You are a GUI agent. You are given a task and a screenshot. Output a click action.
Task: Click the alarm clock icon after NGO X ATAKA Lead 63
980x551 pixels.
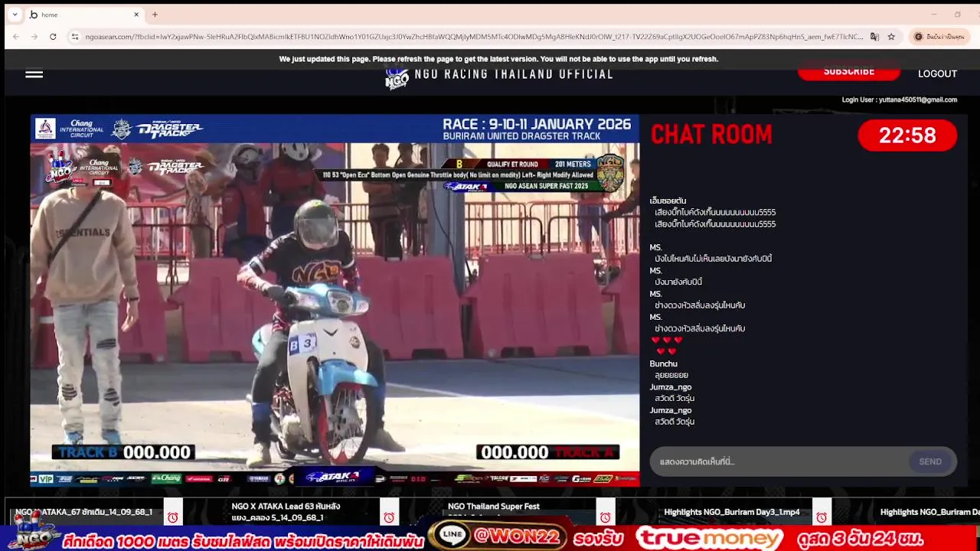[389, 518]
